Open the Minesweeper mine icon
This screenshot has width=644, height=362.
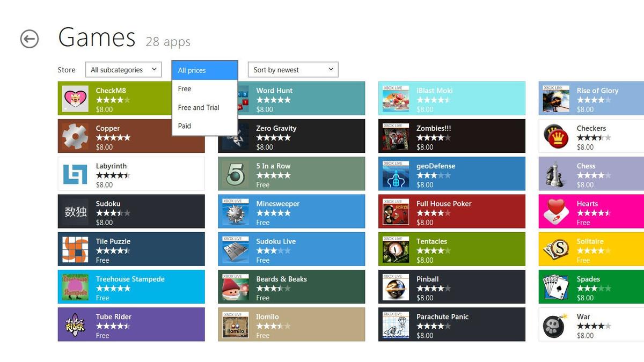[x=236, y=211]
